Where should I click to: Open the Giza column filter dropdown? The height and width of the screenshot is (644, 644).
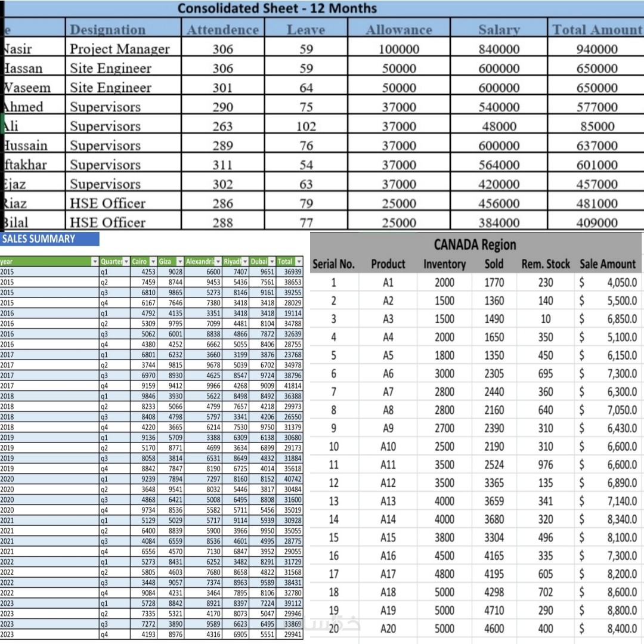click(x=180, y=262)
